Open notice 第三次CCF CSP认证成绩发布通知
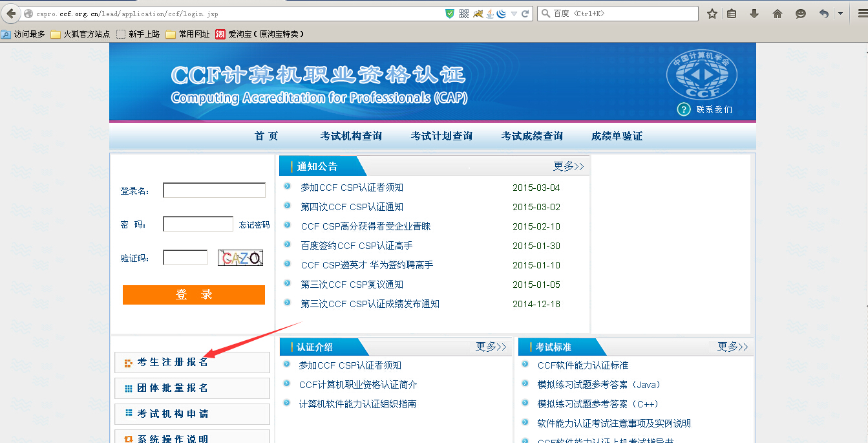 [370, 304]
